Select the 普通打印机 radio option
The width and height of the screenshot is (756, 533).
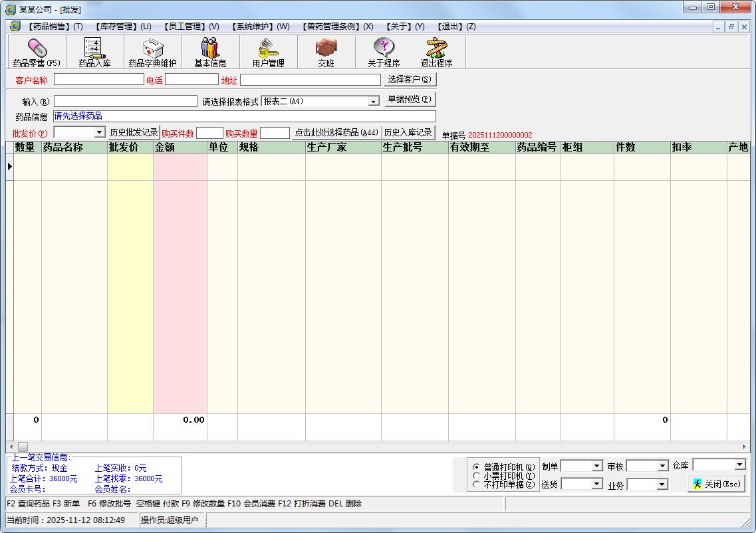point(476,467)
